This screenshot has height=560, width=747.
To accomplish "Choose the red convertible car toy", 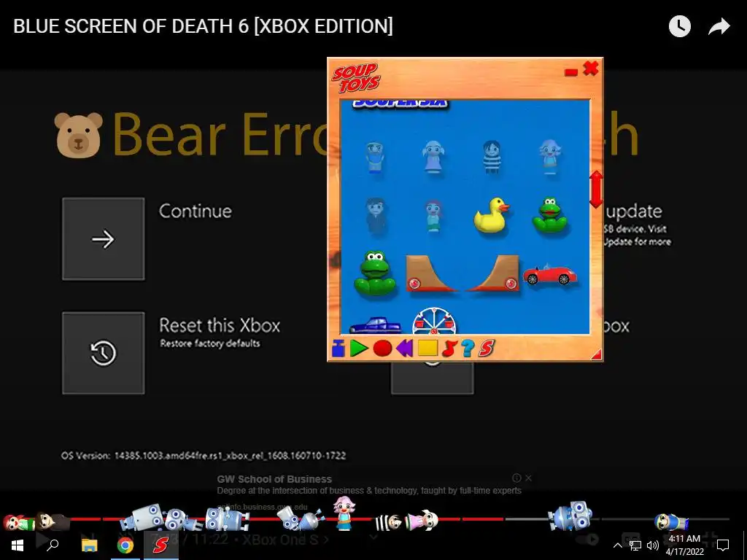I will coord(550,274).
